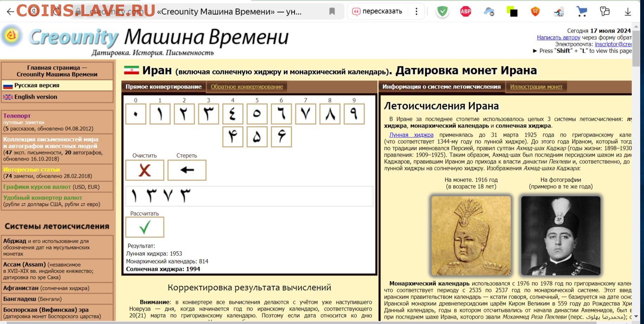The height and width of the screenshot is (324, 644).
Task: Click the пересказать button
Action: coord(377,12)
